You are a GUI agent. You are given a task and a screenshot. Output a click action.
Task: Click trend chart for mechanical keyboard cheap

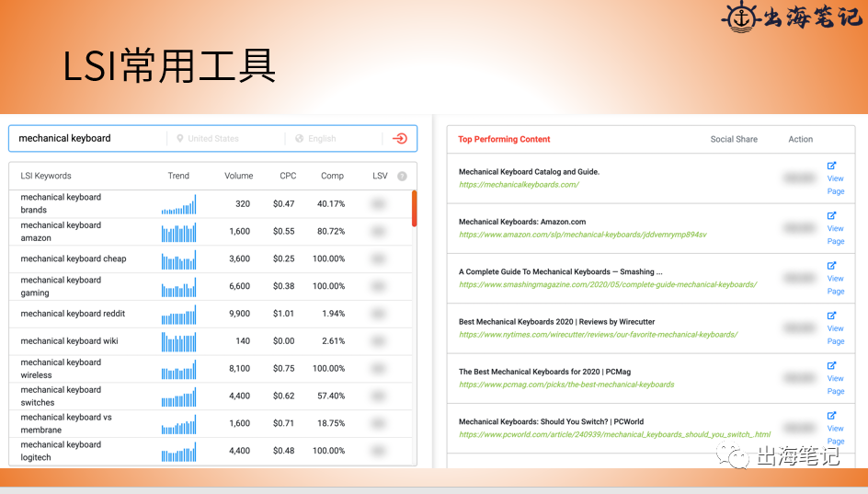coord(178,259)
